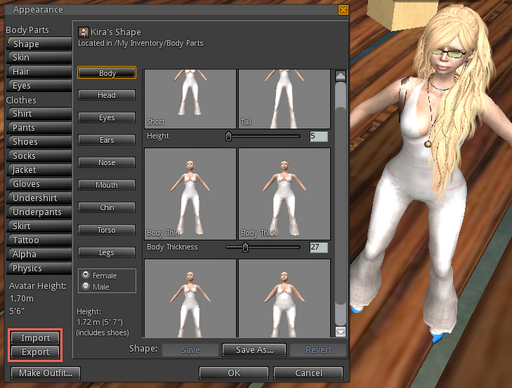Close the Appearance window
This screenshot has height=388, width=512.
(343, 10)
